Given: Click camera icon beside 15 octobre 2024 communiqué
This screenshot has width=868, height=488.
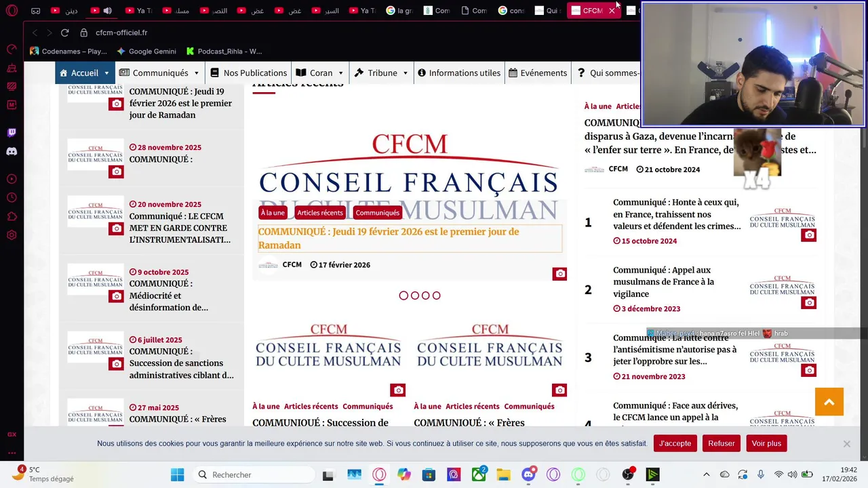Looking at the screenshot, I should [809, 235].
